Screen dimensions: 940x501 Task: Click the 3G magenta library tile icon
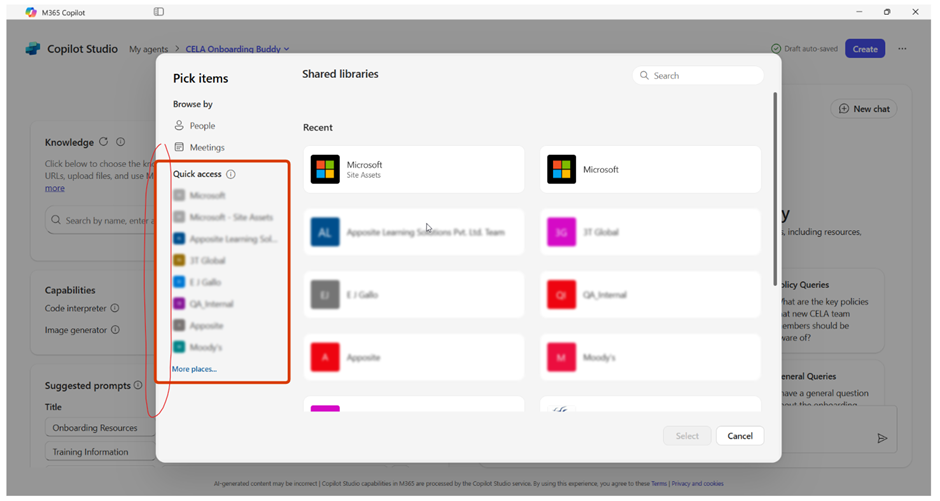click(562, 232)
